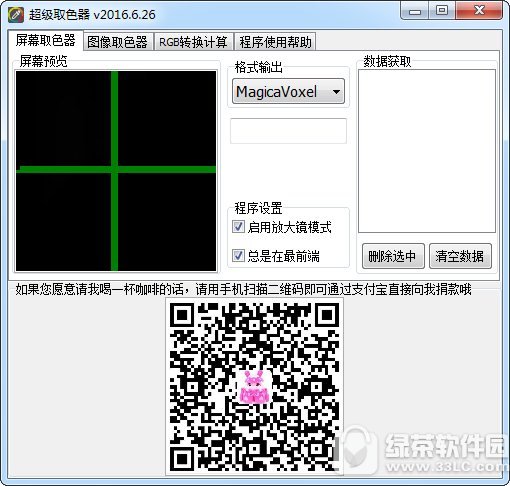Toggle the 启用放大镜模式 checkbox
The width and height of the screenshot is (510, 486).
click(x=238, y=227)
